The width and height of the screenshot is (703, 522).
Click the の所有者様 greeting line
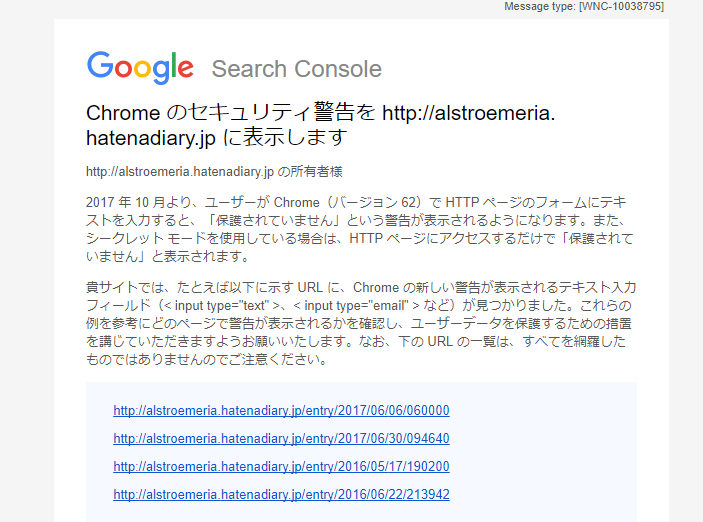(214, 172)
